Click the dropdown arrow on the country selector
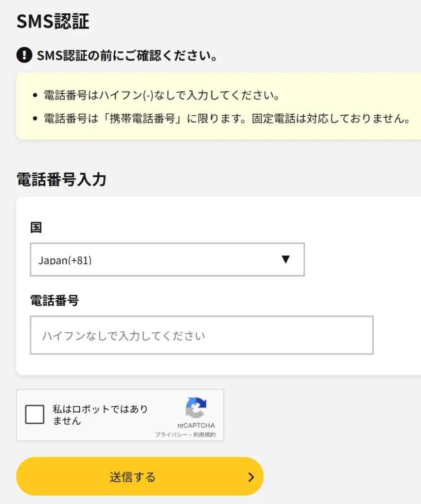Screen dimensions: 421x504 286,260
